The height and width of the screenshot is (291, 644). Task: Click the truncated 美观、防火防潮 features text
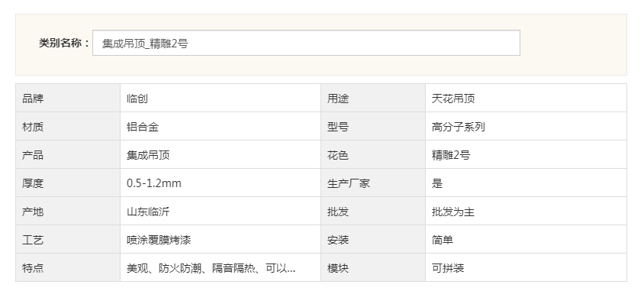coord(211,268)
